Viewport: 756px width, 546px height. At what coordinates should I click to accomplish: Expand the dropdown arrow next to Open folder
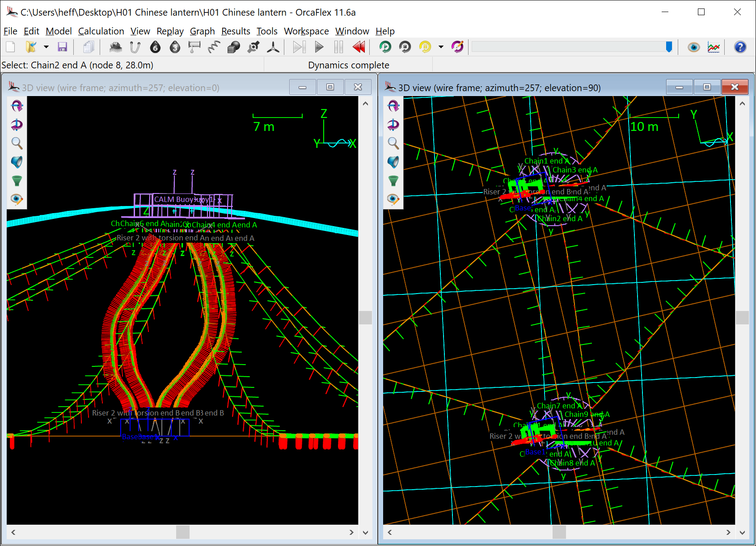(x=46, y=47)
